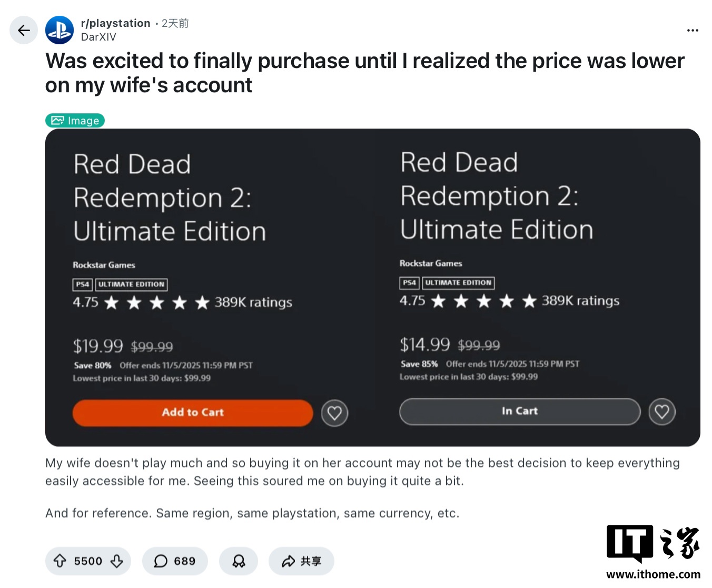The height and width of the screenshot is (588, 712).
Task: Click the back arrow button
Action: (24, 31)
